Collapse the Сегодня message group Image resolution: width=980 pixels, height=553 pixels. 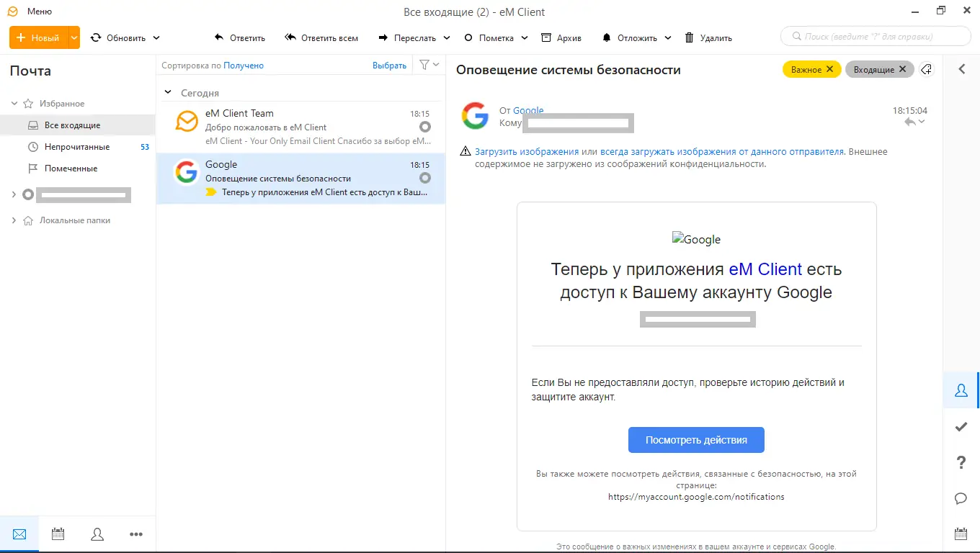[168, 92]
